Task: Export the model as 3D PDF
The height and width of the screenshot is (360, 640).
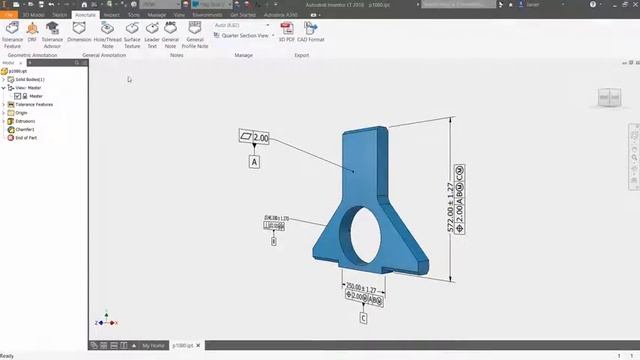Action: click(287, 32)
